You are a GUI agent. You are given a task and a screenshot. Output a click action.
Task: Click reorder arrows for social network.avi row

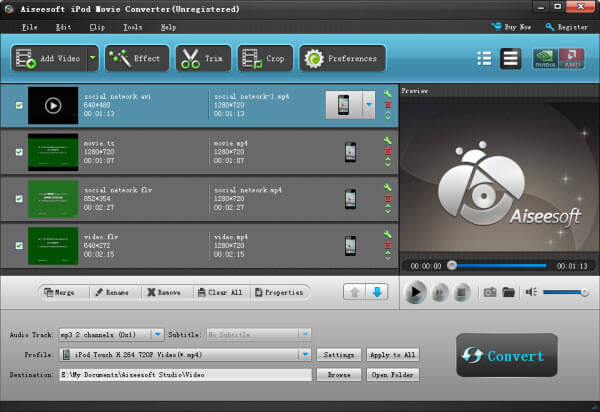coord(388,116)
